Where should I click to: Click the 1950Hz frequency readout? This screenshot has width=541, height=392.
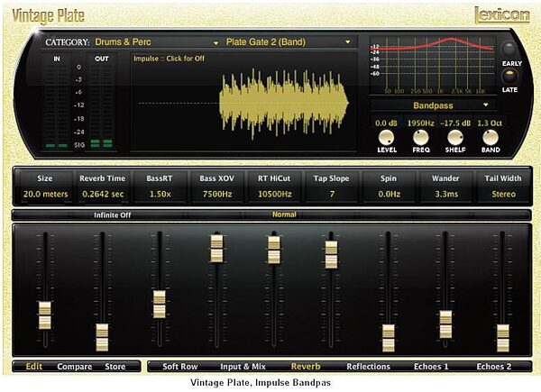[420, 123]
